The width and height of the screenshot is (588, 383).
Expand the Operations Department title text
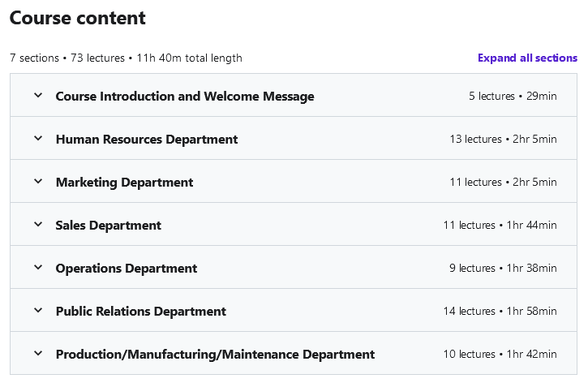coord(127,269)
